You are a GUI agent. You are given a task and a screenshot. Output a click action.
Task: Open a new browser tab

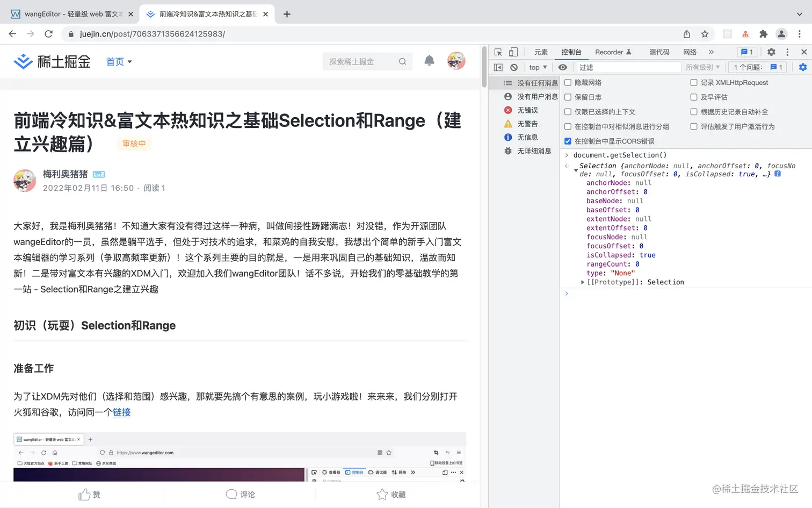[287, 15]
